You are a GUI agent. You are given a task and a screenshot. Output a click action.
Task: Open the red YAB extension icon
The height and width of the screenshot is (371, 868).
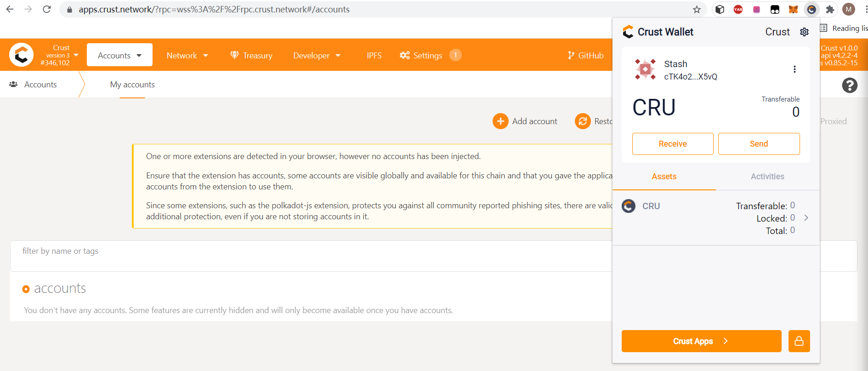(738, 9)
